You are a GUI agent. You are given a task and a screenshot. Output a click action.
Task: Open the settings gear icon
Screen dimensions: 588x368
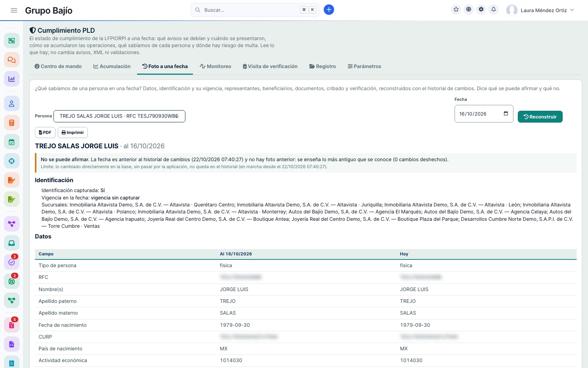pyautogui.click(x=481, y=10)
